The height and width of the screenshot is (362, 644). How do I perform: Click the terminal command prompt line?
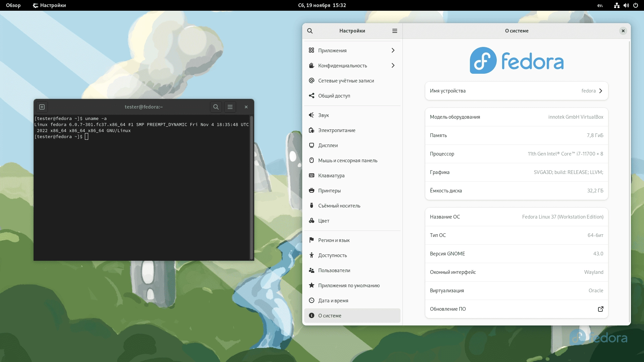click(x=61, y=137)
